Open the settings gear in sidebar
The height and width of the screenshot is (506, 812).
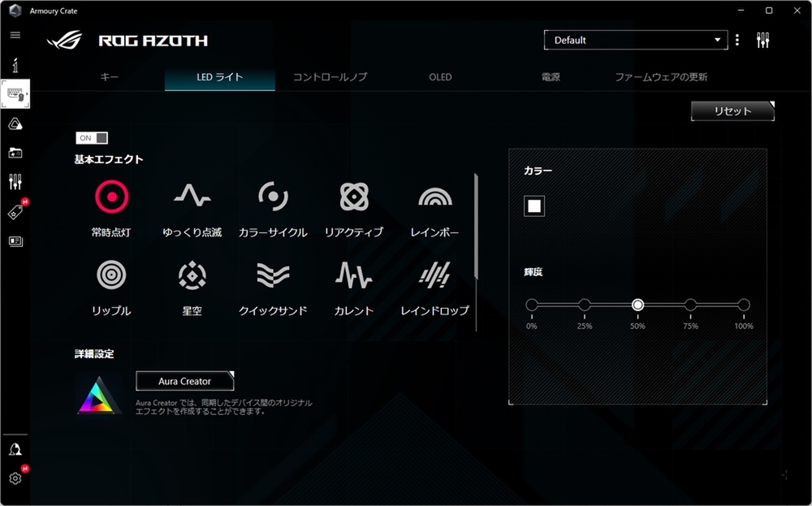coord(15,478)
